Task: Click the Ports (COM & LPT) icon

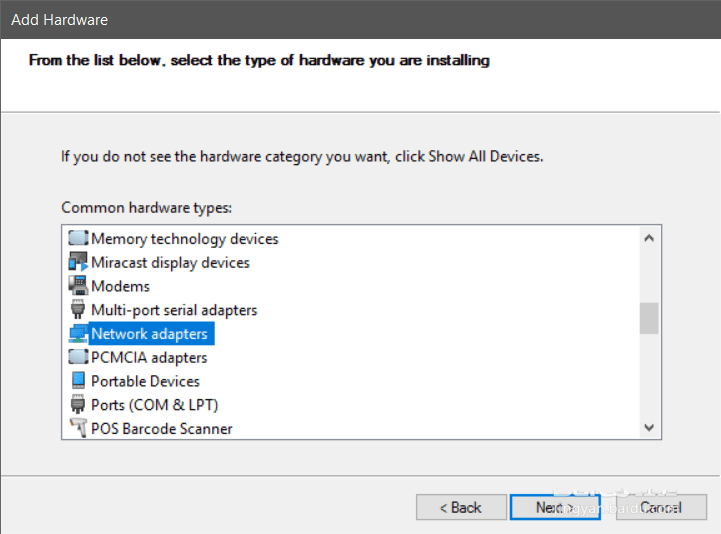Action: pos(77,405)
